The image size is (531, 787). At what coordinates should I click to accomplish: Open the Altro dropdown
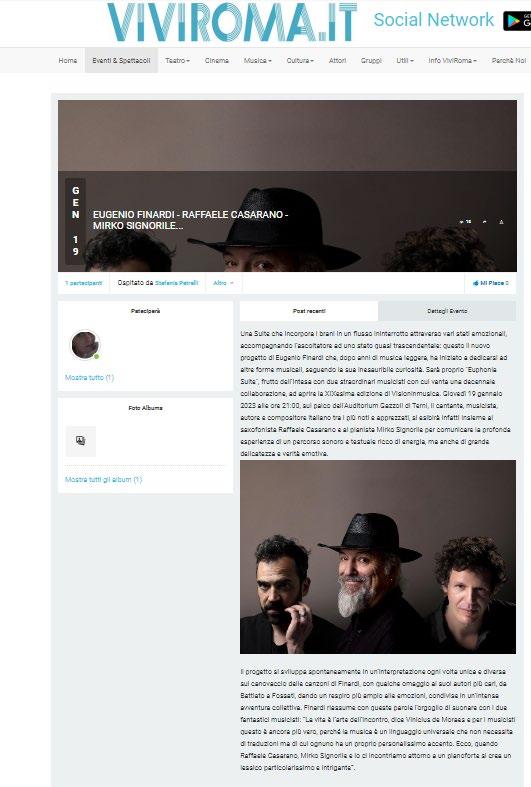223,283
